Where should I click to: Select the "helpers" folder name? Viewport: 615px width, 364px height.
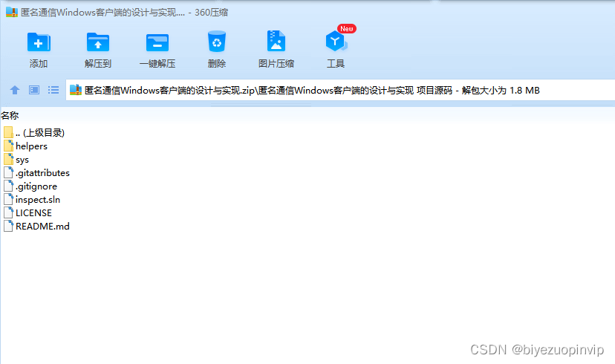pos(31,146)
